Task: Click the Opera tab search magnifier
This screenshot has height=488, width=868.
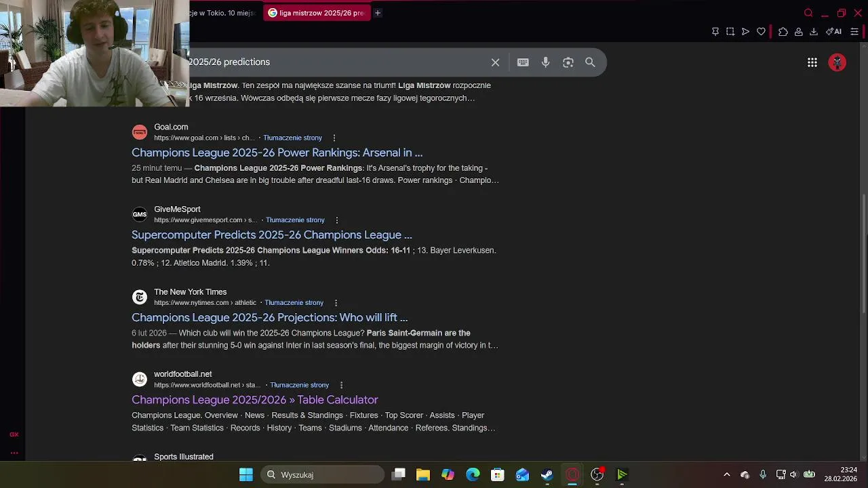Action: [x=808, y=13]
